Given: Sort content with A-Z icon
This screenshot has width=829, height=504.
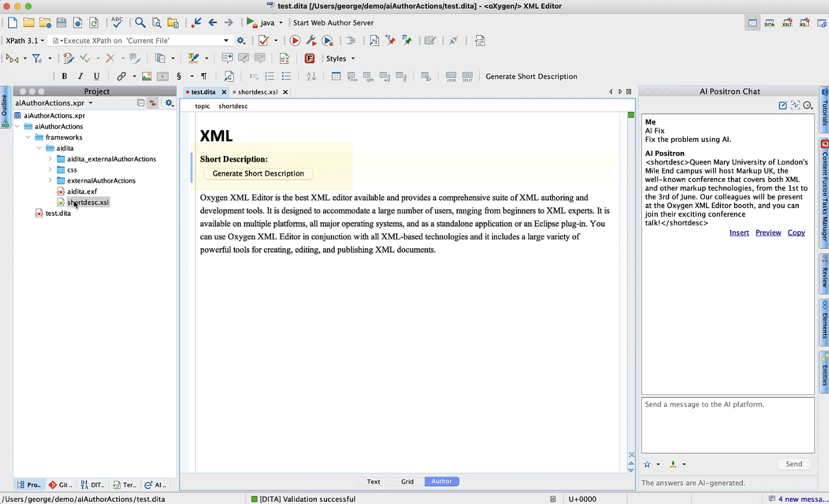Looking at the screenshot, I should pyautogui.click(x=311, y=76).
